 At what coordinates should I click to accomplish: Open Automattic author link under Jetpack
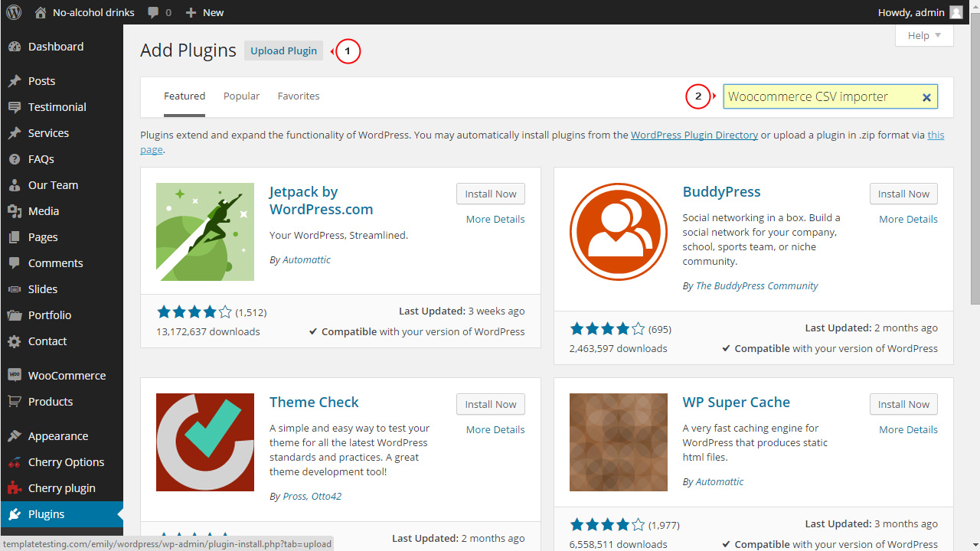(x=306, y=260)
